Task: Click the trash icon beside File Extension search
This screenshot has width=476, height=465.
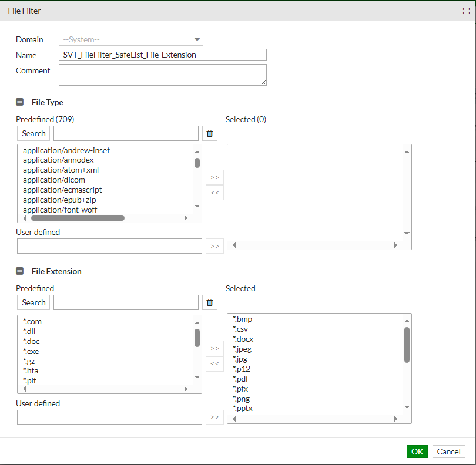Action: coord(210,302)
